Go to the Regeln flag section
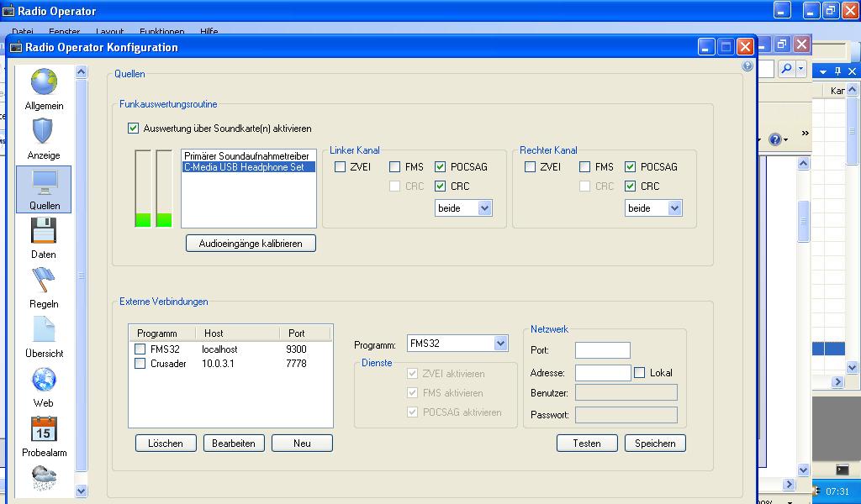This screenshot has height=504, width=861. pyautogui.click(x=44, y=286)
